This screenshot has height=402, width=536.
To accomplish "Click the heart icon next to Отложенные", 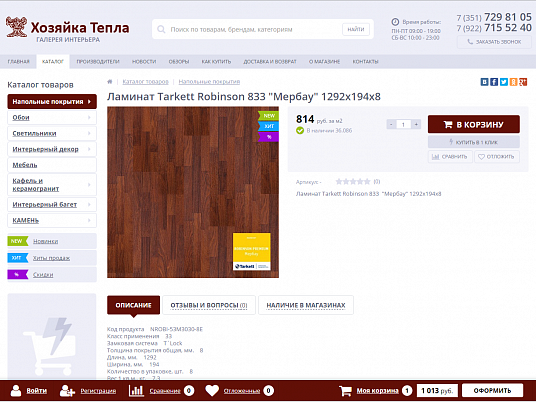I will pos(212,391).
